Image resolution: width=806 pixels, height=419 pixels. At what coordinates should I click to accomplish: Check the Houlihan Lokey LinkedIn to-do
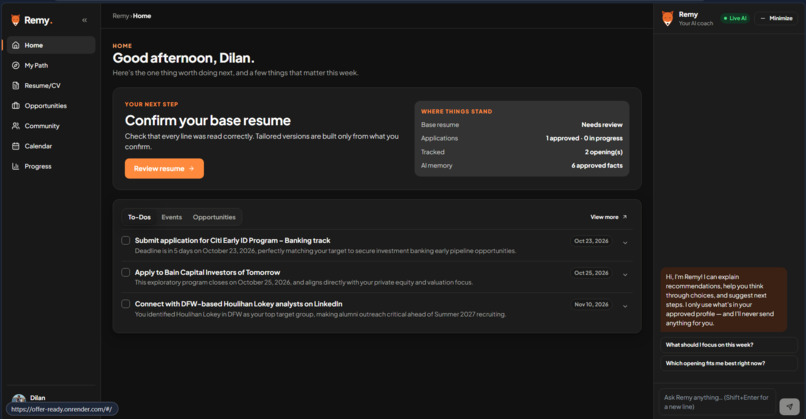(125, 304)
